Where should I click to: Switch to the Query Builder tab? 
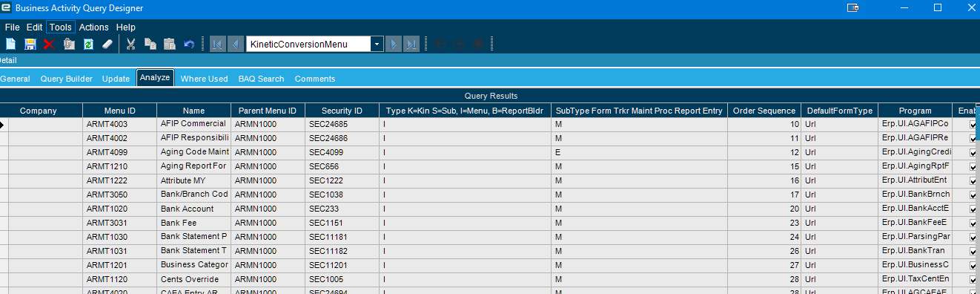point(67,79)
